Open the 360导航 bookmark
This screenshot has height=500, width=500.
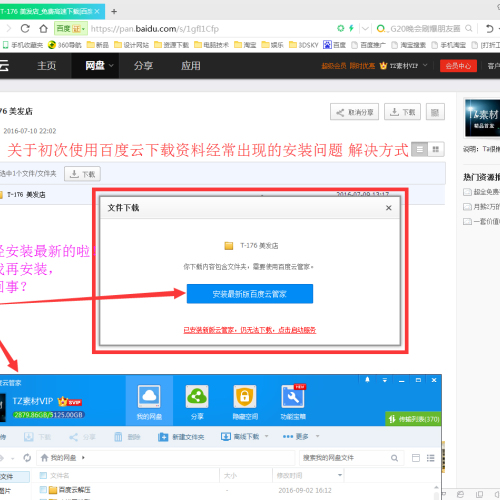pyautogui.click(x=65, y=45)
